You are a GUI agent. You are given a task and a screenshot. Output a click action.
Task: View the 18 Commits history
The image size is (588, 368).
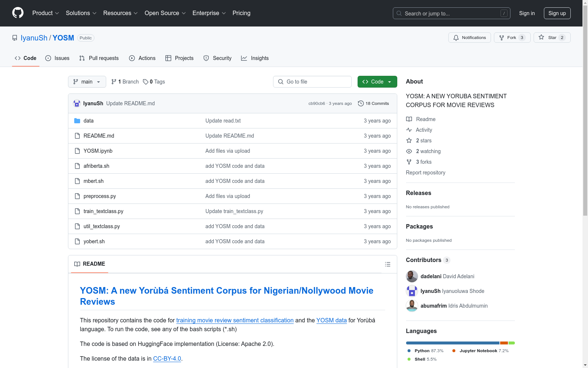pos(373,103)
